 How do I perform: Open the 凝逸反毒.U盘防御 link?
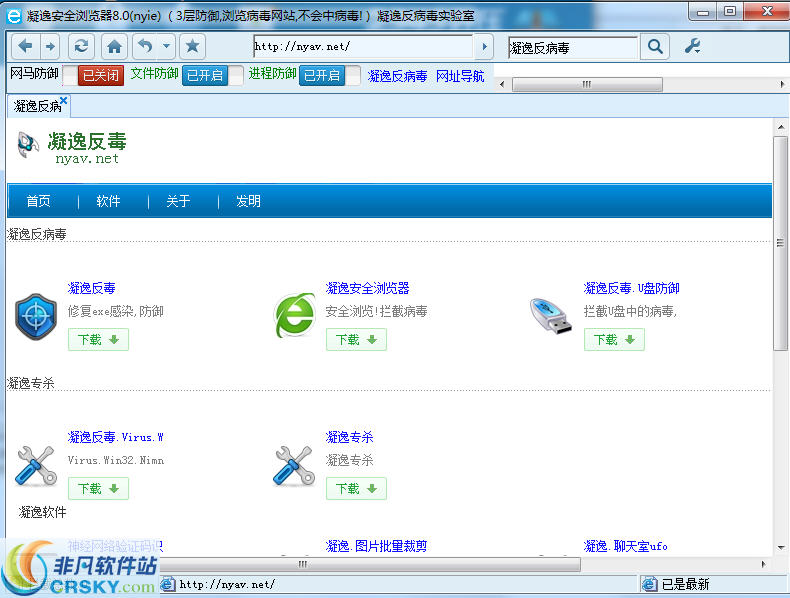pyautogui.click(x=631, y=288)
